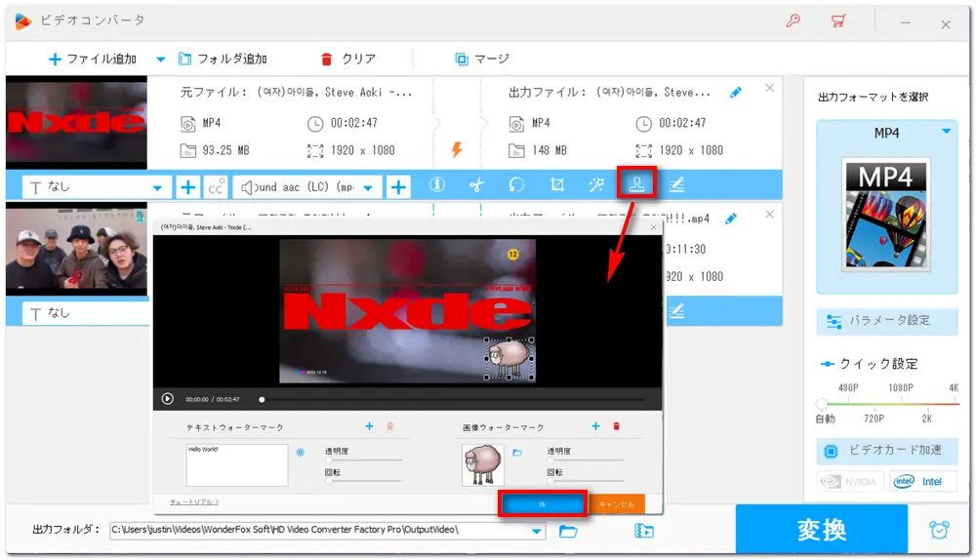Image resolution: width=976 pixels, height=560 pixels.
Task: Click the scissors trim icon
Action: click(476, 185)
